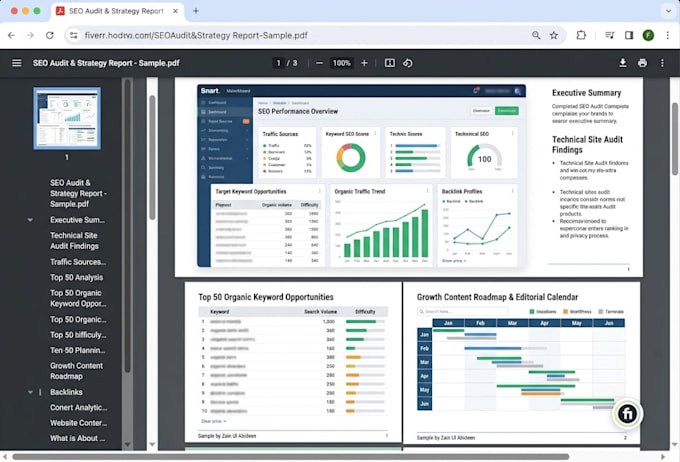Reload the page with the refresh icon
This screenshot has width=680, height=462.
(x=50, y=36)
